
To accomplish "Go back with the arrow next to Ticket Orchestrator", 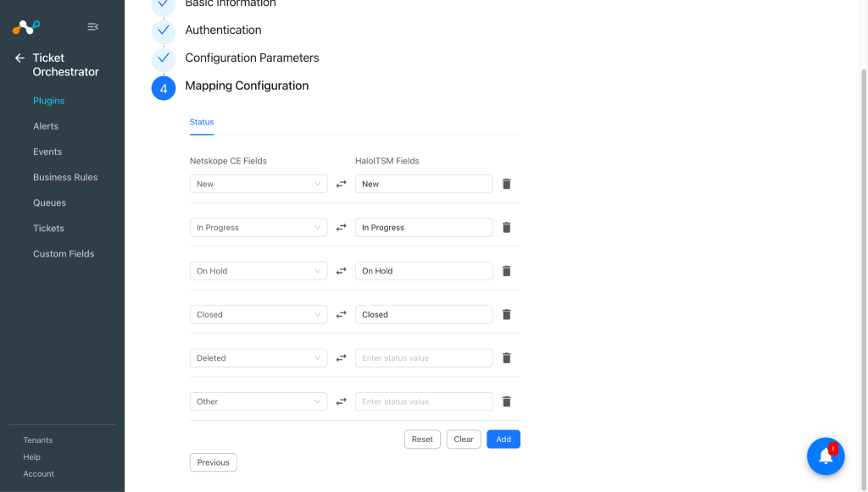I will [20, 58].
